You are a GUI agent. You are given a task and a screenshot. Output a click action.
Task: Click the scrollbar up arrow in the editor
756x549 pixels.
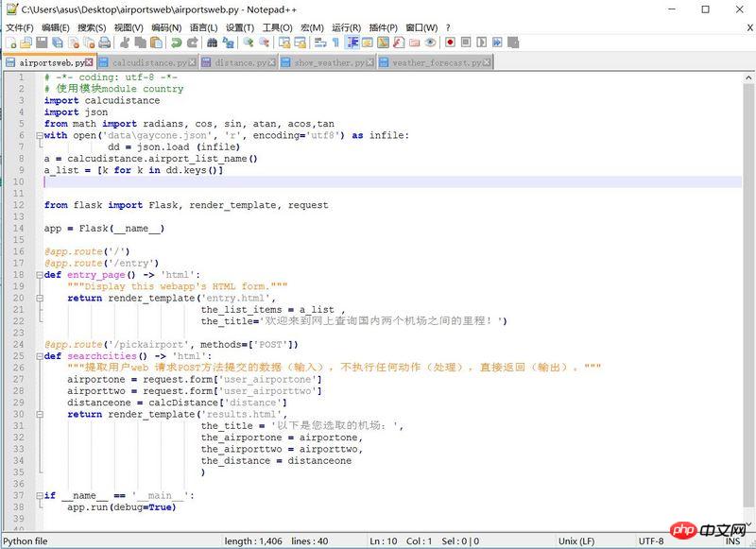tap(748, 77)
